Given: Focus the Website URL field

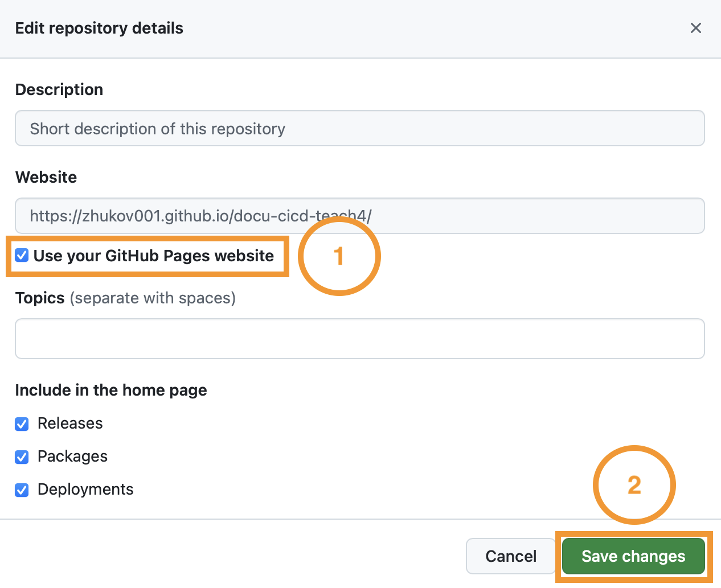Looking at the screenshot, I should [359, 216].
